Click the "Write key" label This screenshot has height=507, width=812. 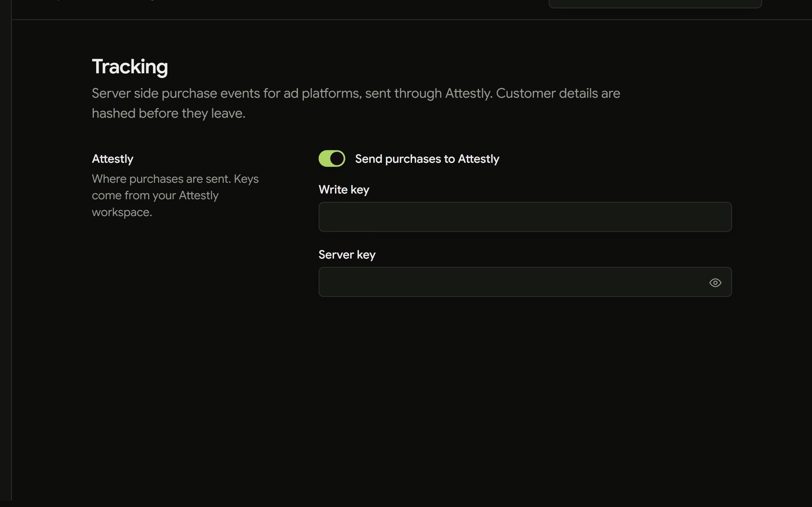(344, 190)
